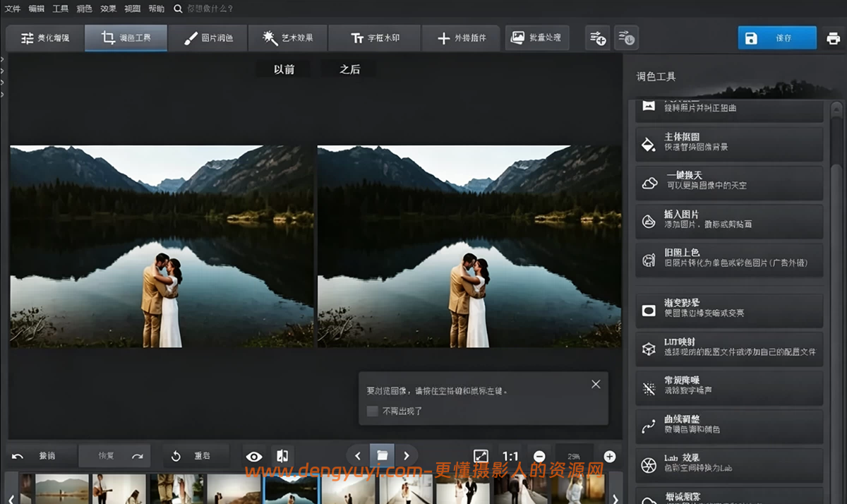Check the 不再出现了 checkbox
Image resolution: width=847 pixels, height=504 pixels.
pyautogui.click(x=373, y=411)
